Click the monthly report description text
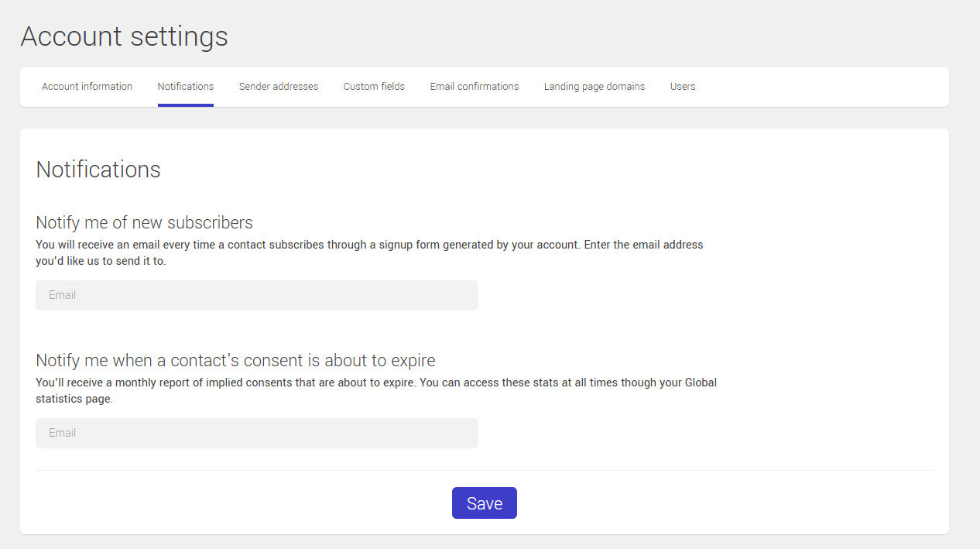Viewport: 980px width, 549px height. tap(376, 390)
